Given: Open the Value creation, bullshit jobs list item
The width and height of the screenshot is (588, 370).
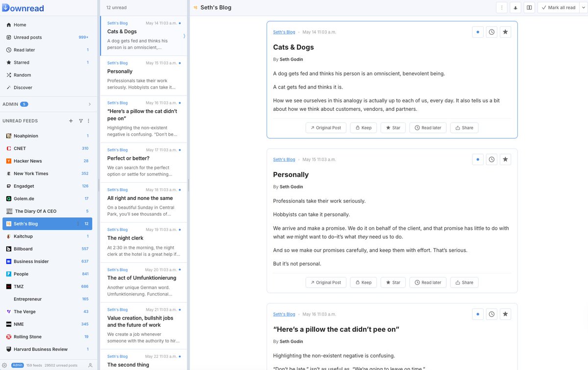Looking at the screenshot, I should pos(144,326).
